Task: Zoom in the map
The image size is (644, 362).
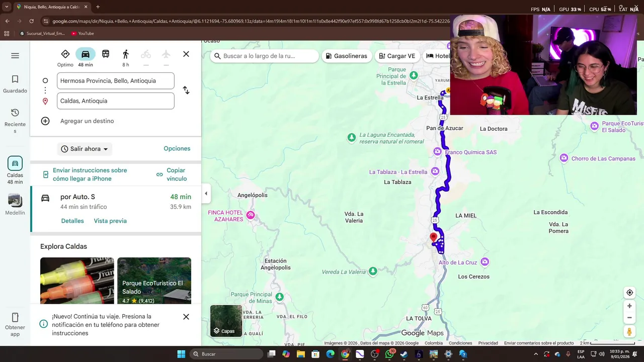Action: (629, 306)
